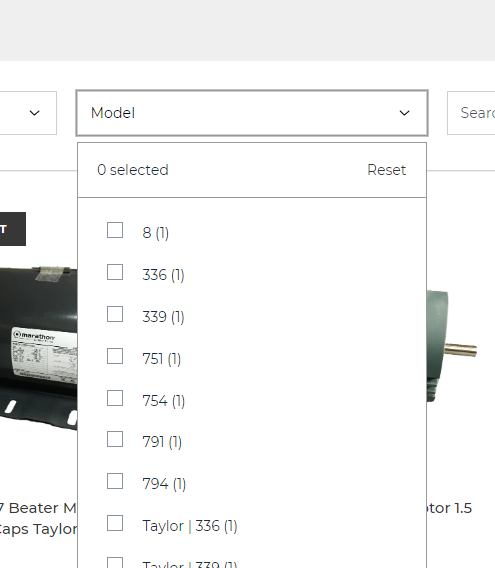Click the Search input field
The height and width of the screenshot is (568, 495).
(471, 113)
